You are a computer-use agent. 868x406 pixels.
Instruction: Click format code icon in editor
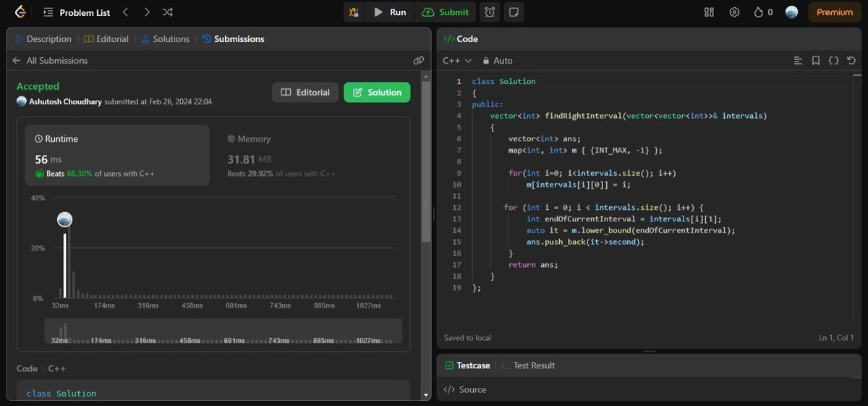pyautogui.click(x=798, y=61)
